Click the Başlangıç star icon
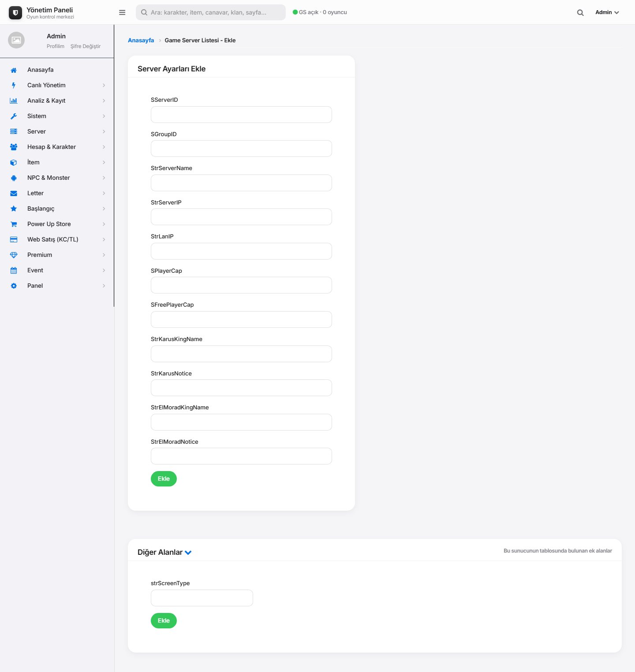This screenshot has width=635, height=672. (x=14, y=209)
